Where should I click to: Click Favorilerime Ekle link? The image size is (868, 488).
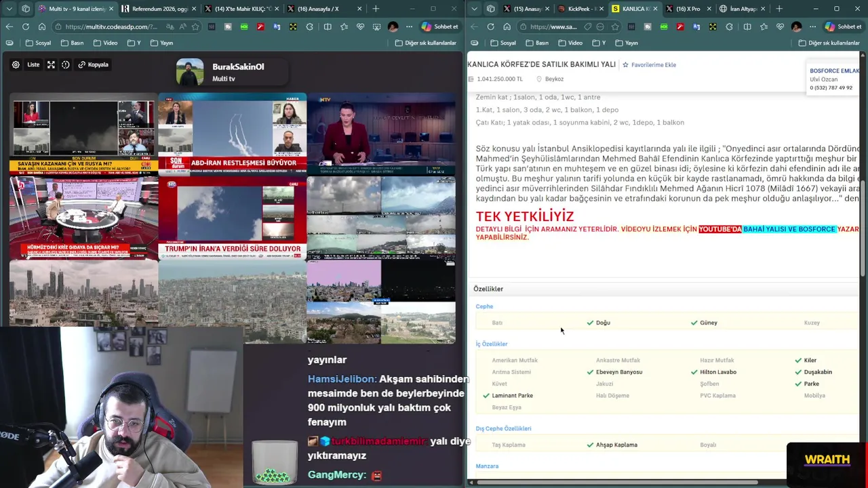(x=649, y=65)
